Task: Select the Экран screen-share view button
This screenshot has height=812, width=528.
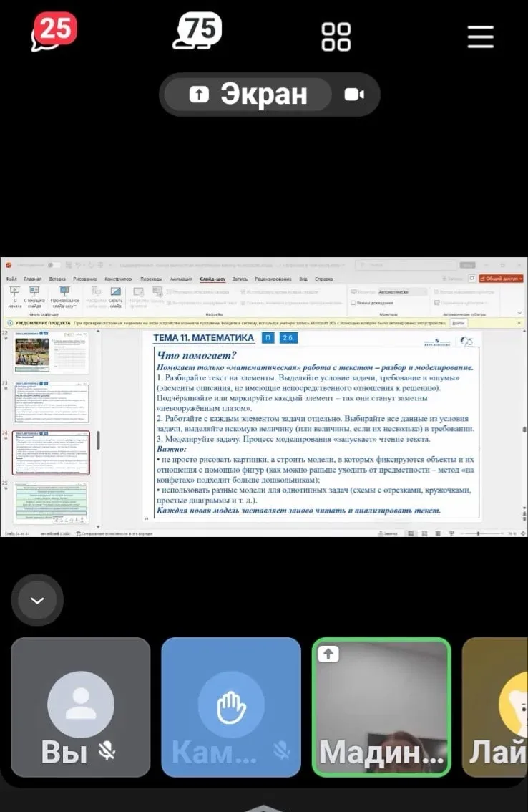Action: click(x=248, y=95)
